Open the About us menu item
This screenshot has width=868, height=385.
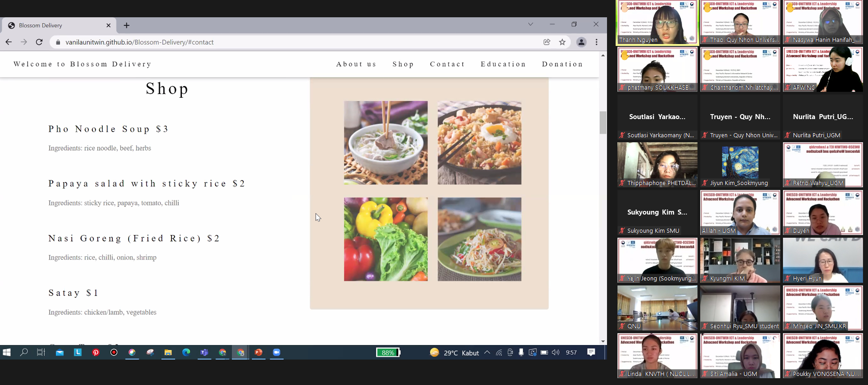356,64
